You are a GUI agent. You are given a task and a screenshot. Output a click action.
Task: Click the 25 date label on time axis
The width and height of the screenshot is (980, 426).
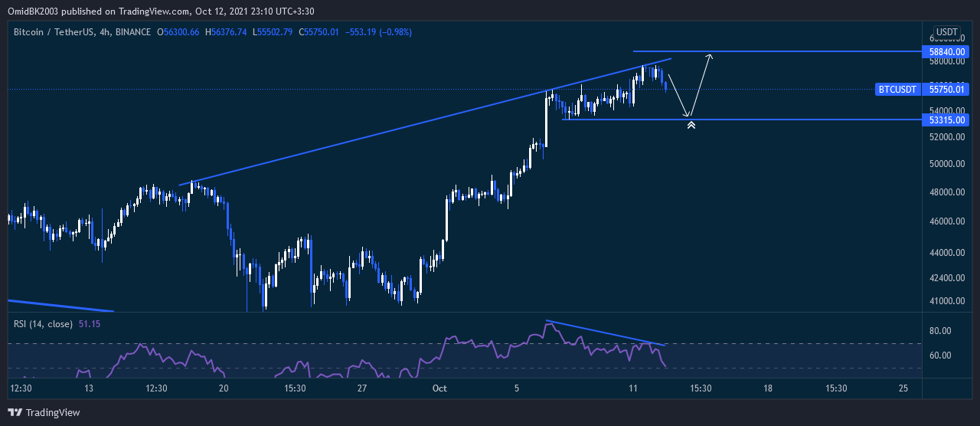click(x=903, y=388)
